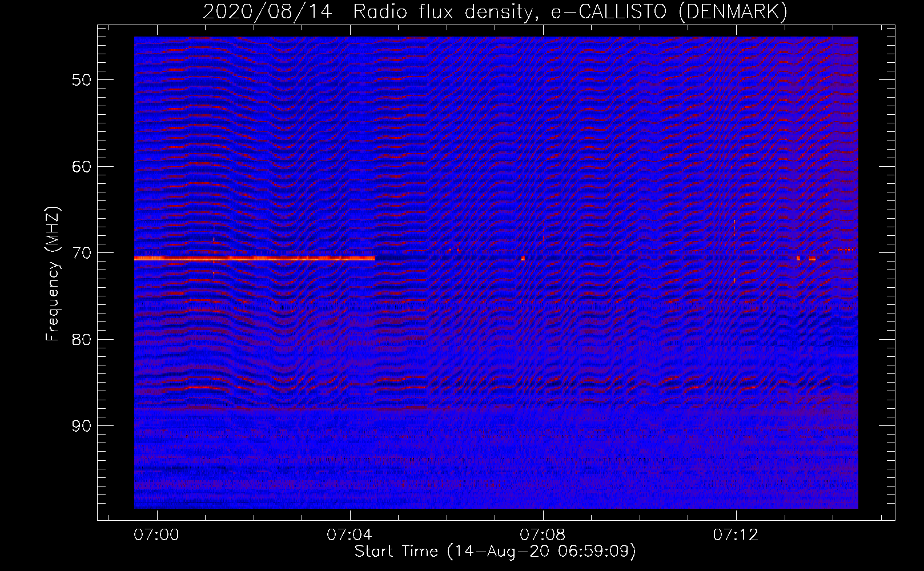Image resolution: width=924 pixels, height=571 pixels.
Task: Click the 50 frequency tick label
Action: (82, 79)
